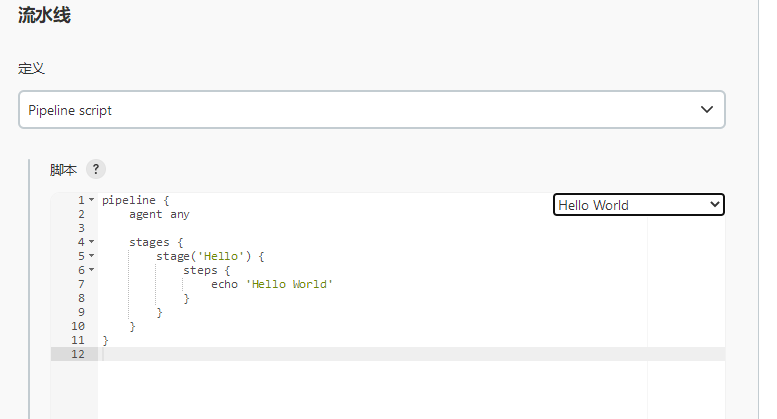
Task: Place cursor on the blank line 3
Action: click(x=300, y=228)
